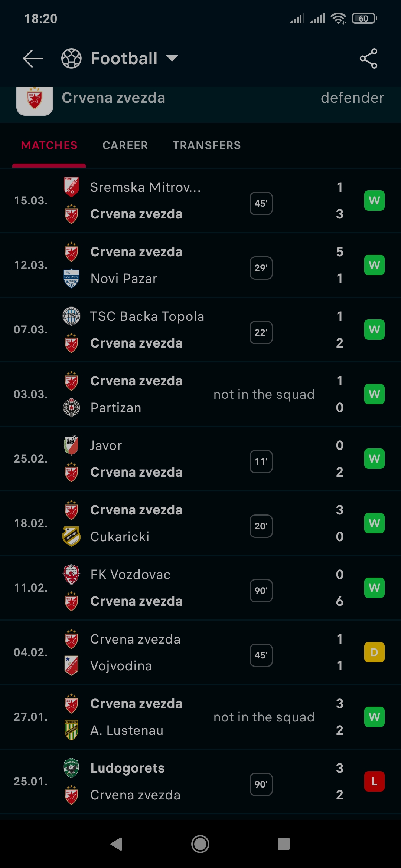
Task: Tap the A. Lustenau club logo
Action: [71, 730]
